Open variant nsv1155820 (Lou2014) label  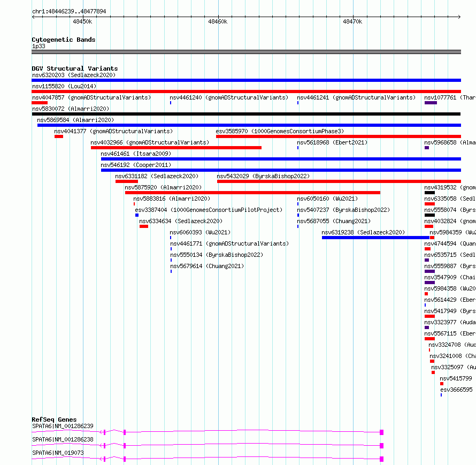coord(64,86)
